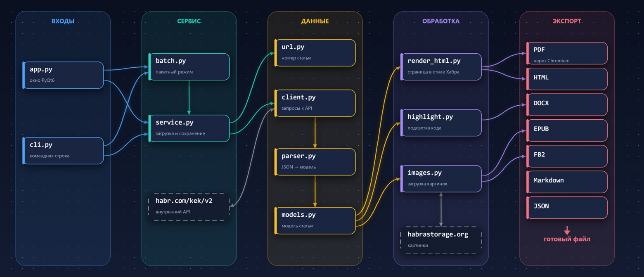Click the 'ЭКСПОРТ' column heading
The width and height of the screenshot is (644, 277).
click(567, 21)
